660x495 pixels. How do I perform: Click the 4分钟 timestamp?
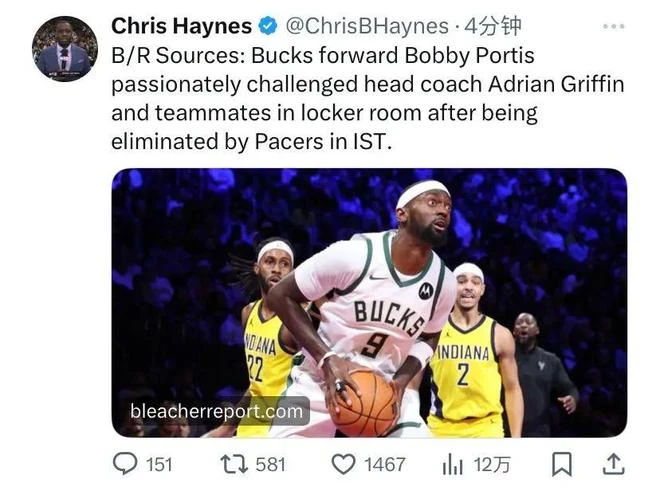[492, 26]
